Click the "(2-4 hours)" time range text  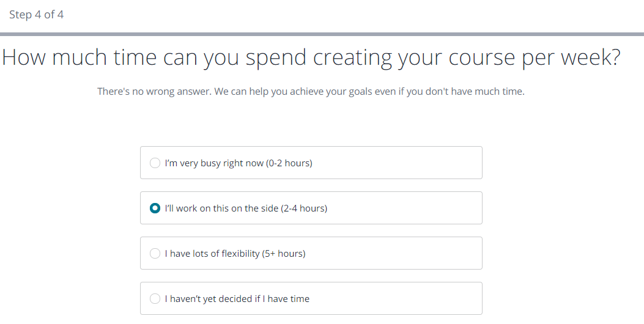[304, 208]
